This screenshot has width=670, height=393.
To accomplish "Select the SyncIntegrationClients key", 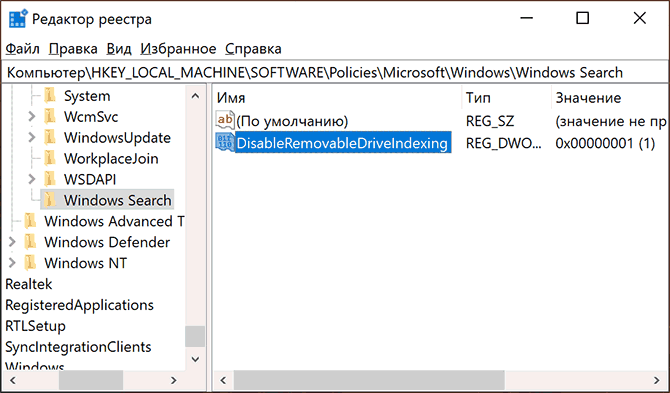I will (78, 347).
